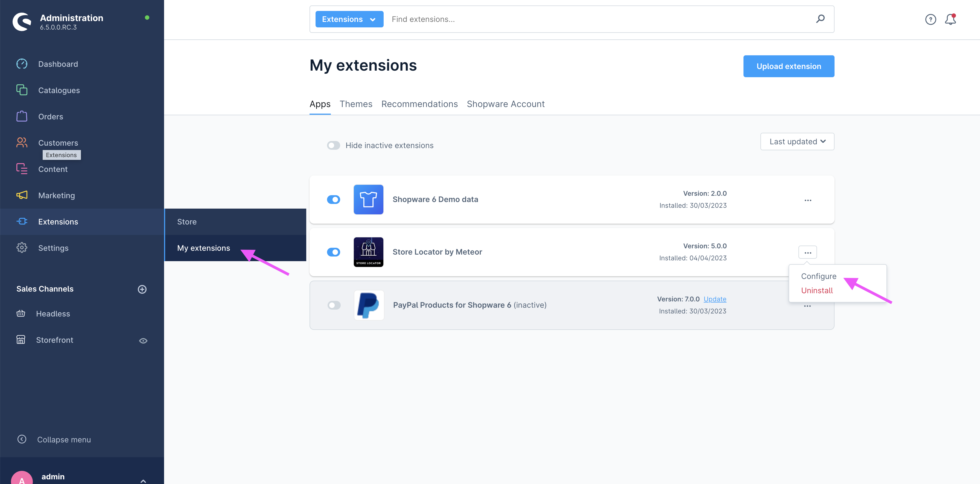
Task: Select Configure from the context menu
Action: point(818,276)
